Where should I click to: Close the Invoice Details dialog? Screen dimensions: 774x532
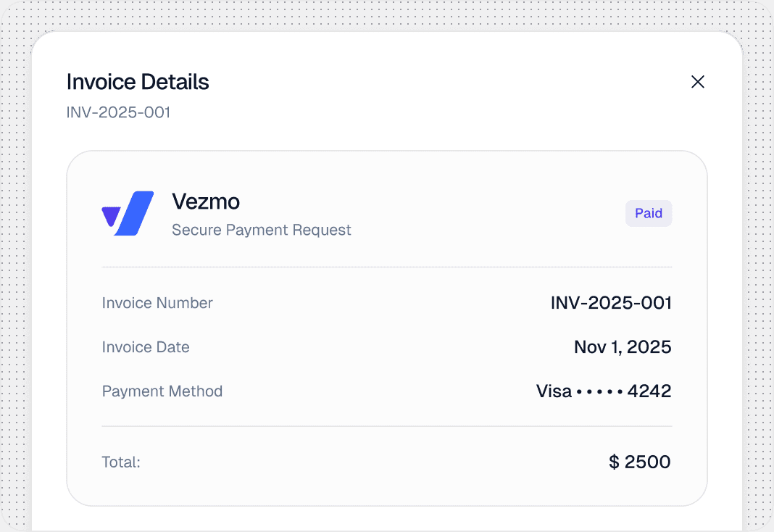(698, 82)
